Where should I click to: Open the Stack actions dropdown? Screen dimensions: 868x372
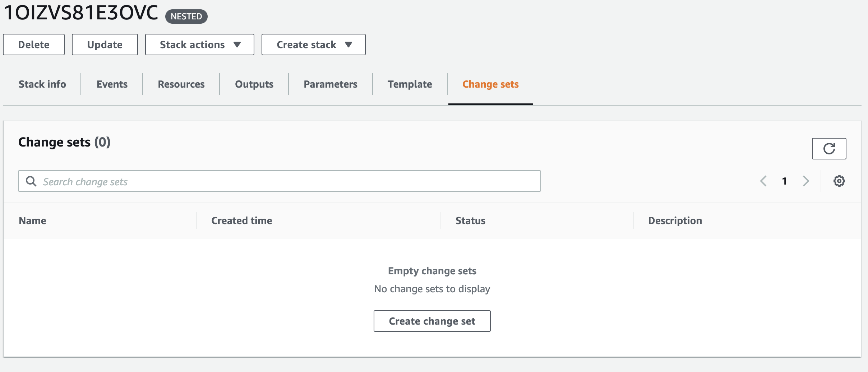[x=199, y=44]
